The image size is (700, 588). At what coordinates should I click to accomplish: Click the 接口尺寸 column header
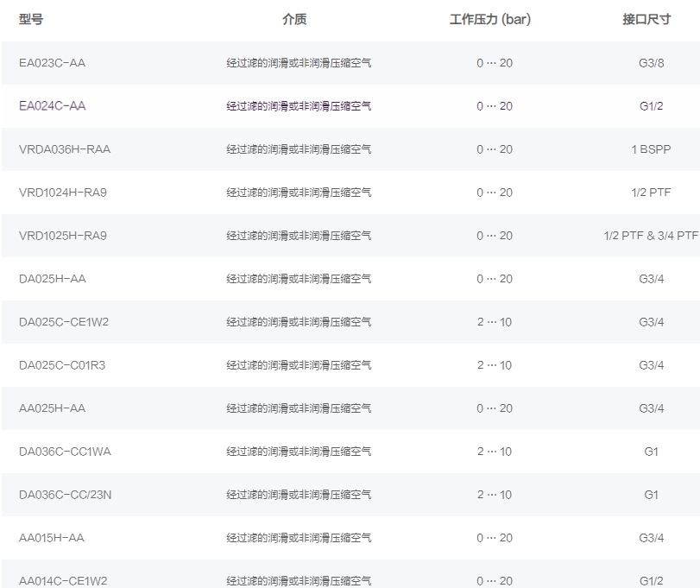tap(646, 19)
